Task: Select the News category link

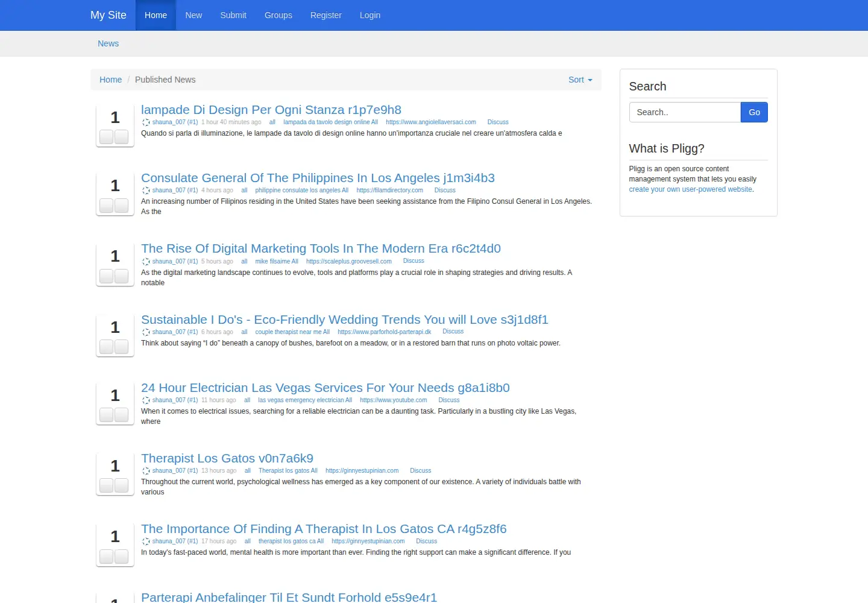Action: click(x=108, y=43)
